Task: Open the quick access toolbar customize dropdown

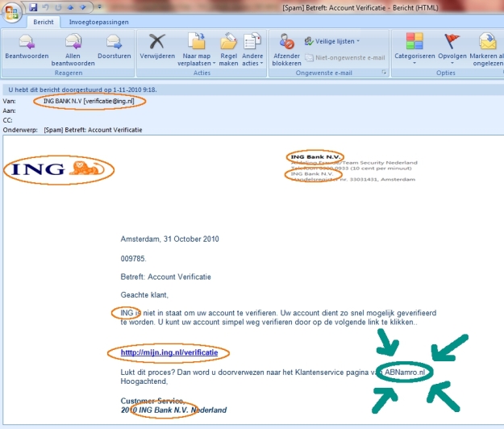Action: point(100,6)
